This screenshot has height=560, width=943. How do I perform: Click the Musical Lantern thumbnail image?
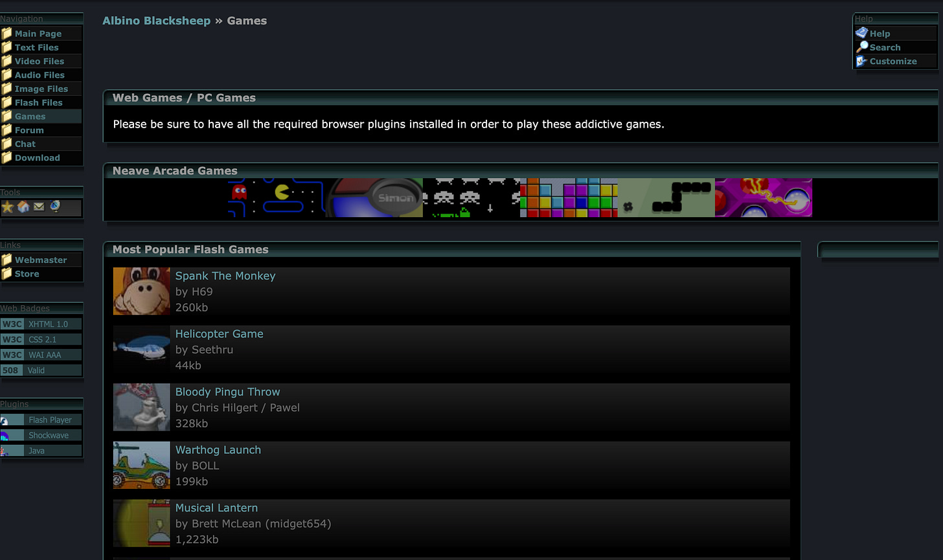pos(142,523)
